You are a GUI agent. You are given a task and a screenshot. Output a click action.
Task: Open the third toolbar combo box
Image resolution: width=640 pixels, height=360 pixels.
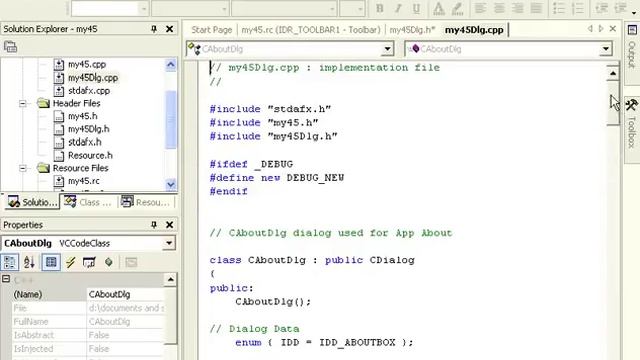tap(332, 9)
